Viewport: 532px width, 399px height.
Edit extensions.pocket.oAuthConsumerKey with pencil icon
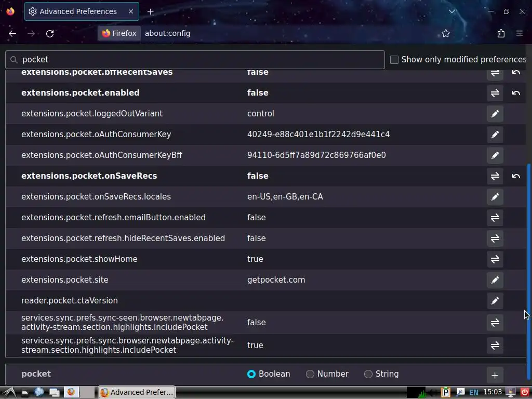[495, 135]
